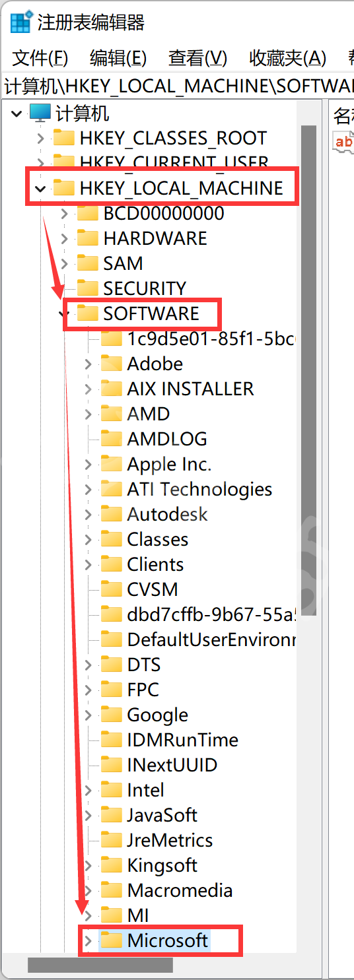Click the Google key folder icon
Viewport: 354px width, 980px height.
tap(112, 714)
